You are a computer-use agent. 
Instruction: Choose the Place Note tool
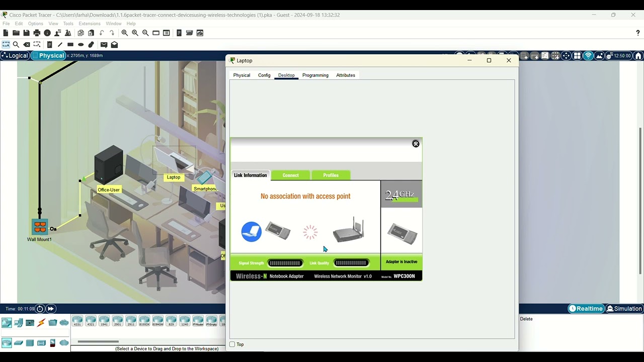coord(49,45)
